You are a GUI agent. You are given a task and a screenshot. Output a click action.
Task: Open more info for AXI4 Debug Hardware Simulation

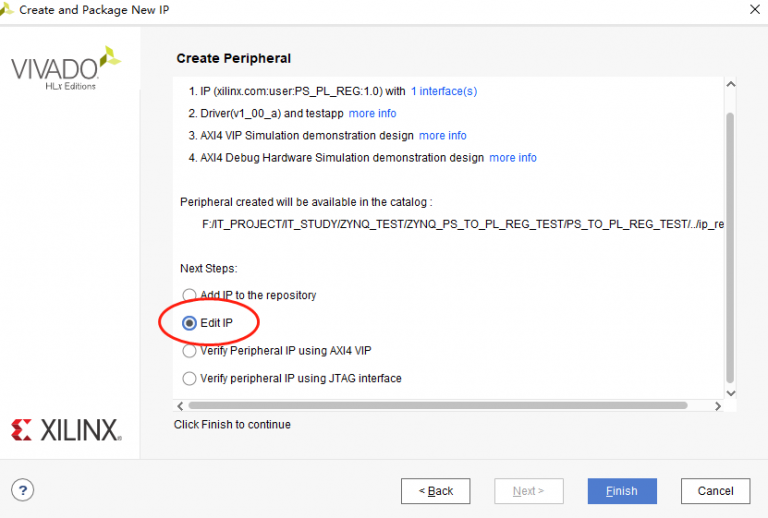tap(512, 158)
